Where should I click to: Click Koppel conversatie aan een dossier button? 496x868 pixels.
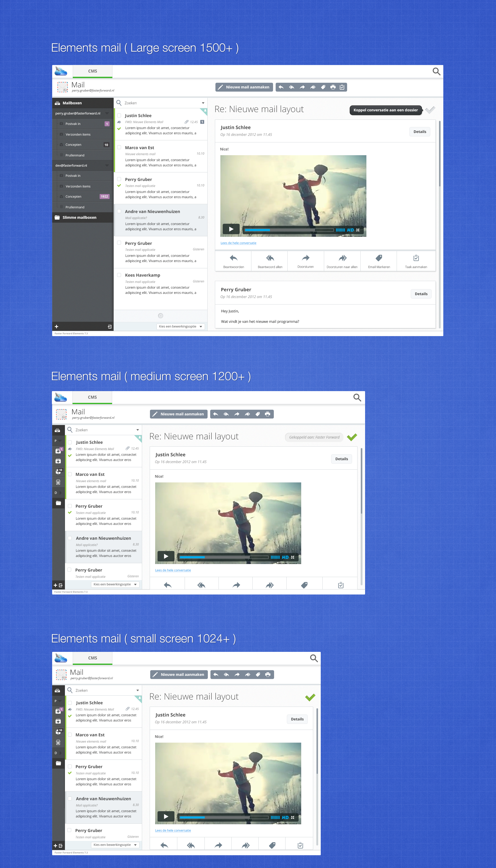click(x=386, y=110)
